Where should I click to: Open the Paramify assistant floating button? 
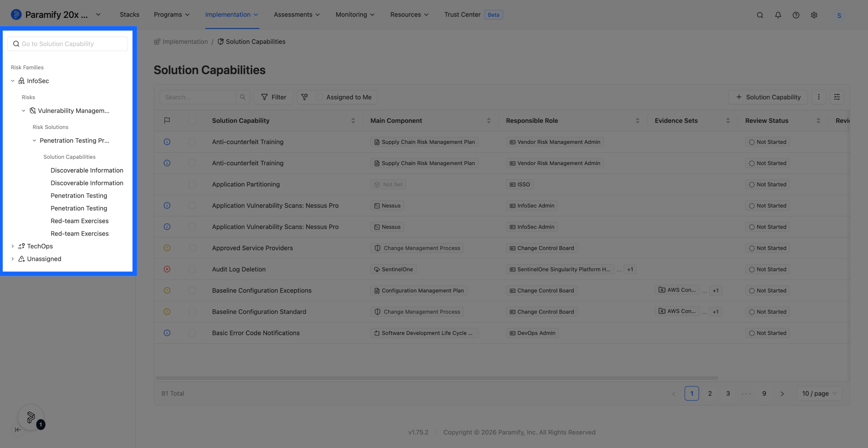pyautogui.click(x=31, y=417)
